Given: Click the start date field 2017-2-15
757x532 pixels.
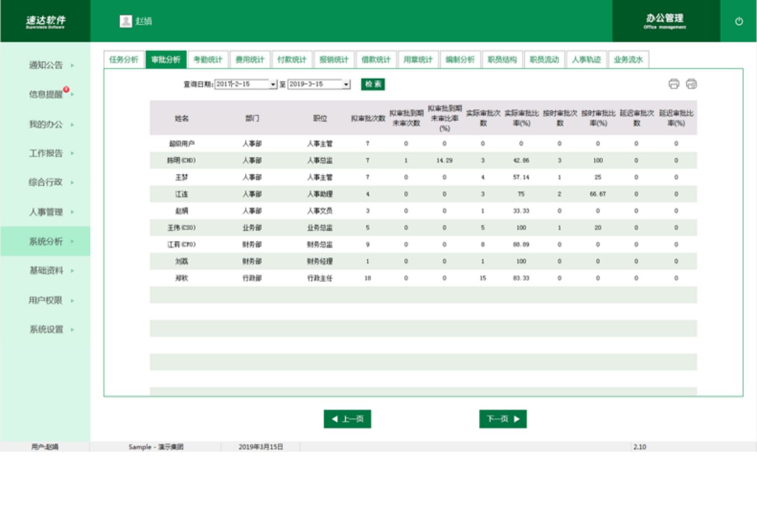Looking at the screenshot, I should (242, 84).
